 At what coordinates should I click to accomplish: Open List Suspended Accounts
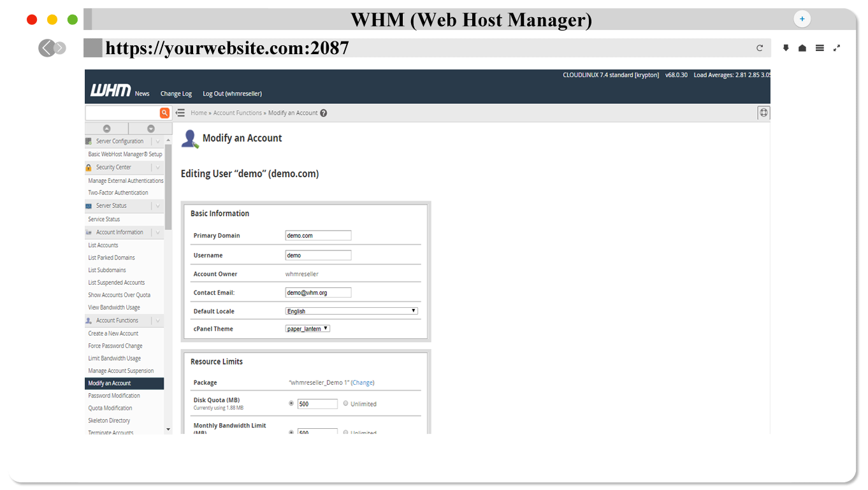[x=117, y=282]
